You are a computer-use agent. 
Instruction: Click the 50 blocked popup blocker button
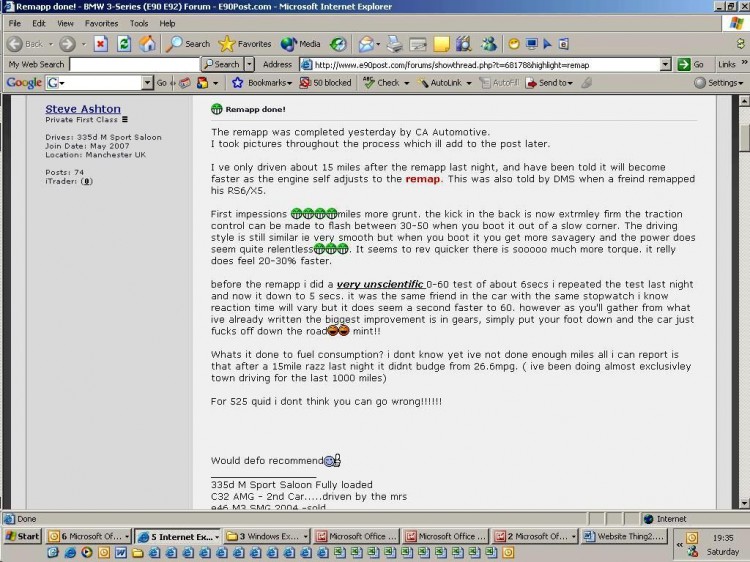tap(325, 83)
